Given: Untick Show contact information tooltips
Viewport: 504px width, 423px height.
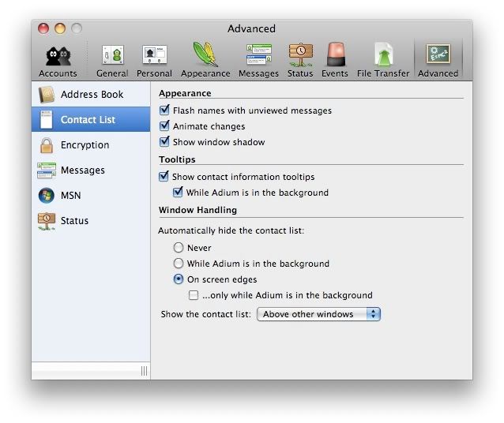Looking at the screenshot, I should pos(165,177).
